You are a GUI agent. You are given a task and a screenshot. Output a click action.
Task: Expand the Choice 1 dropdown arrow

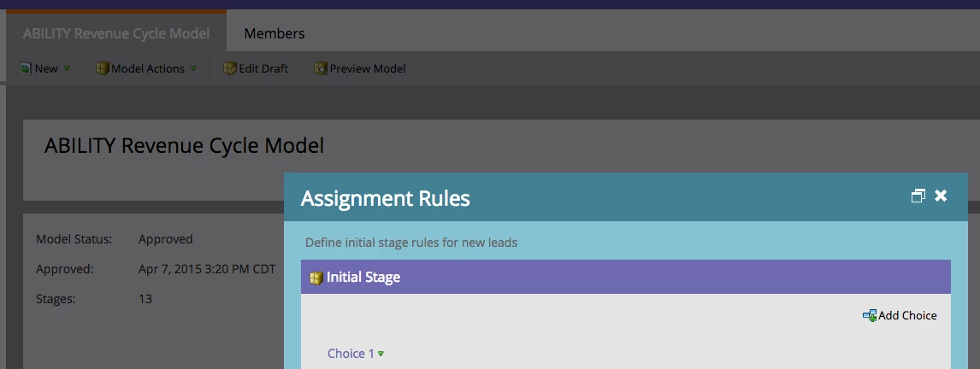pos(381,354)
